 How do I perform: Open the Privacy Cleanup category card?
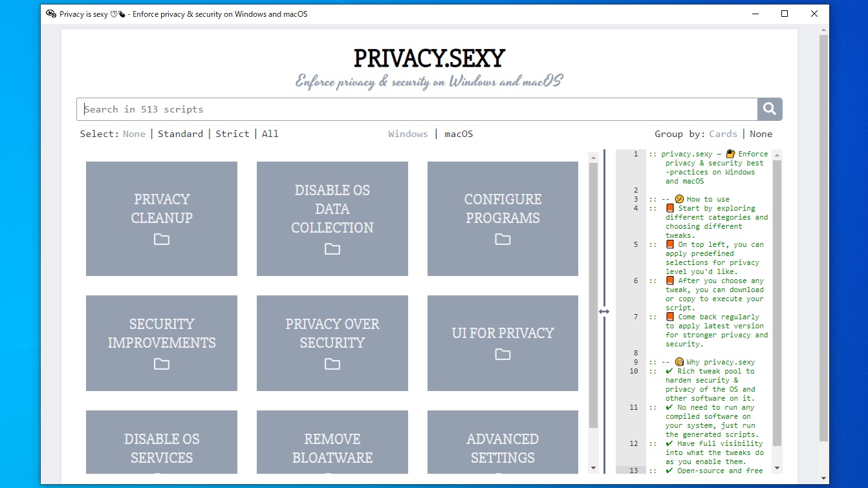pos(162,218)
